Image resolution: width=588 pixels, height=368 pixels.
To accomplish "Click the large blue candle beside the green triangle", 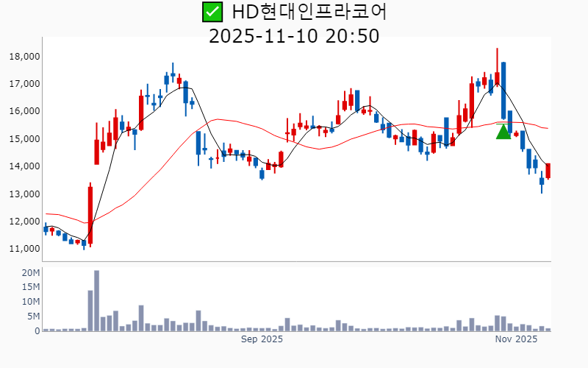I will (x=503, y=88).
